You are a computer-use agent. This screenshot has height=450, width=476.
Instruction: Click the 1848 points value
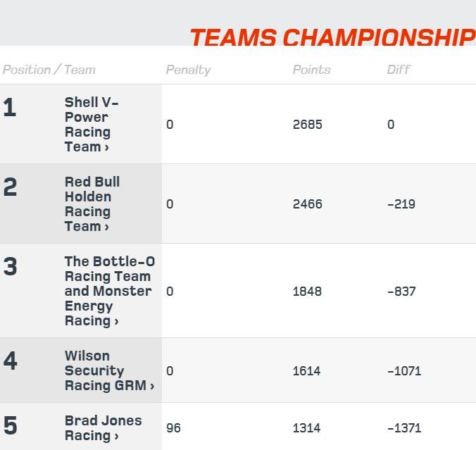307,292
